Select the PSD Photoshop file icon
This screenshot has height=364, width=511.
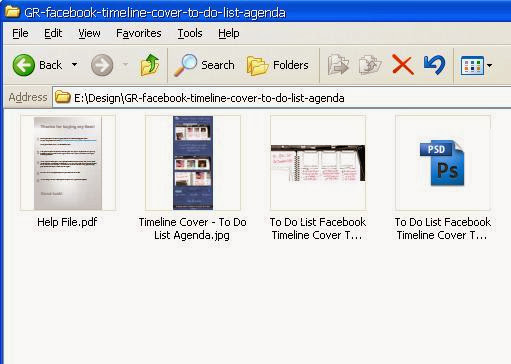(x=443, y=163)
